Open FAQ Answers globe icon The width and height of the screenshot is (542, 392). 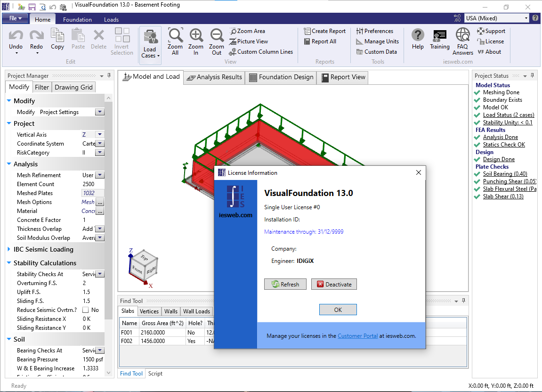coord(463,35)
